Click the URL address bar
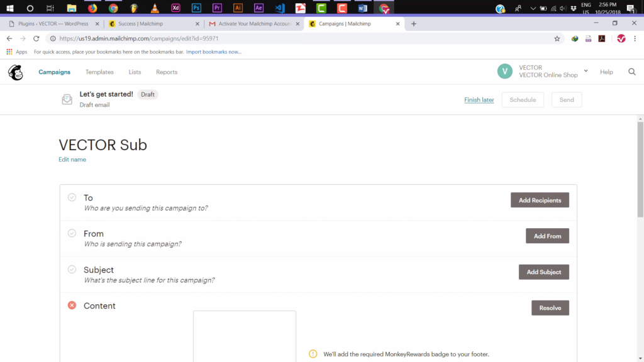 coord(304,38)
